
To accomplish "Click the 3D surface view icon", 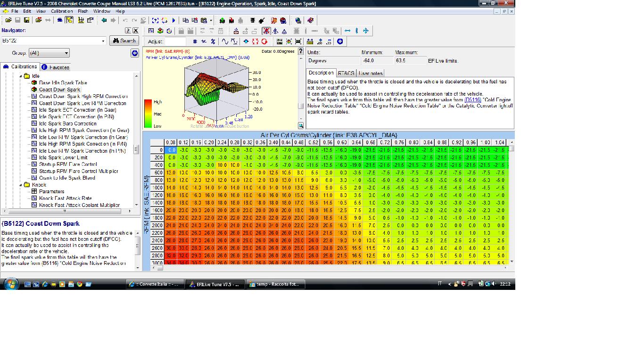I will [x=160, y=31].
